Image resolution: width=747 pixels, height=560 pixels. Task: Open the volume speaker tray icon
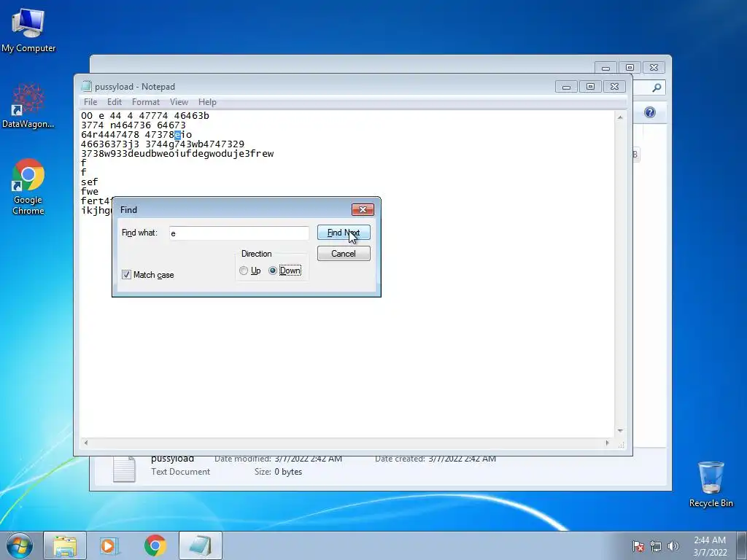[673, 546]
